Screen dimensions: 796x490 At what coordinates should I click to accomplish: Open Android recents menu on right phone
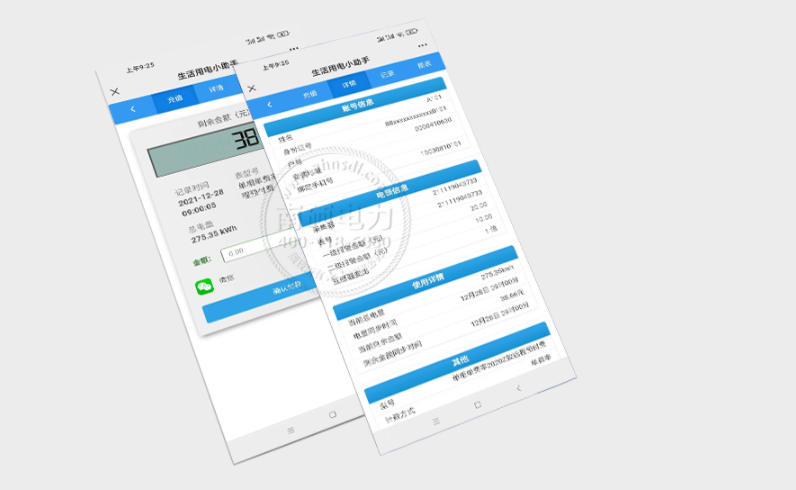click(x=436, y=422)
